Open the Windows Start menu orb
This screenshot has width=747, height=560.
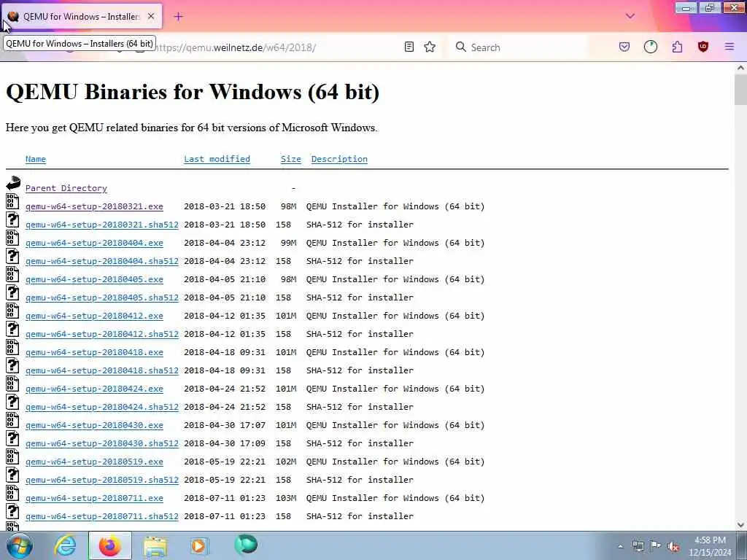pos(20,545)
